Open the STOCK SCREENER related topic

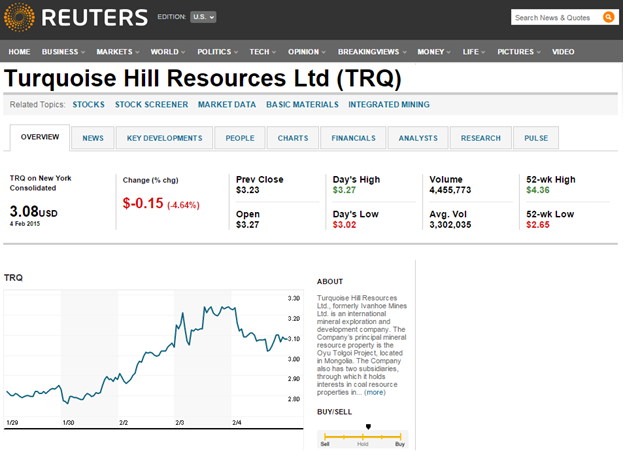click(x=151, y=104)
